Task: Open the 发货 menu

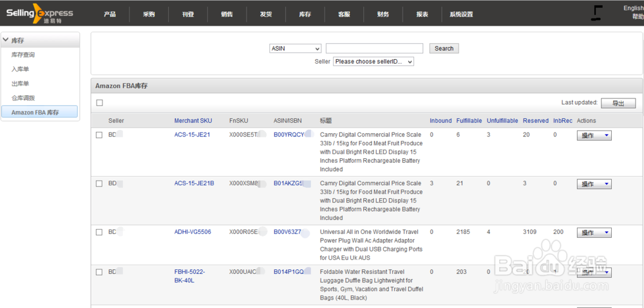Action: [266, 14]
